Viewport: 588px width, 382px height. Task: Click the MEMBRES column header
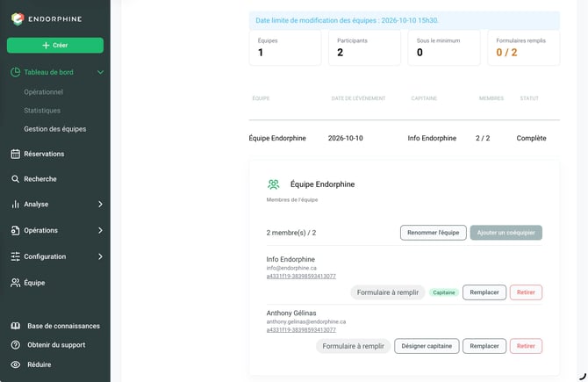(x=491, y=98)
